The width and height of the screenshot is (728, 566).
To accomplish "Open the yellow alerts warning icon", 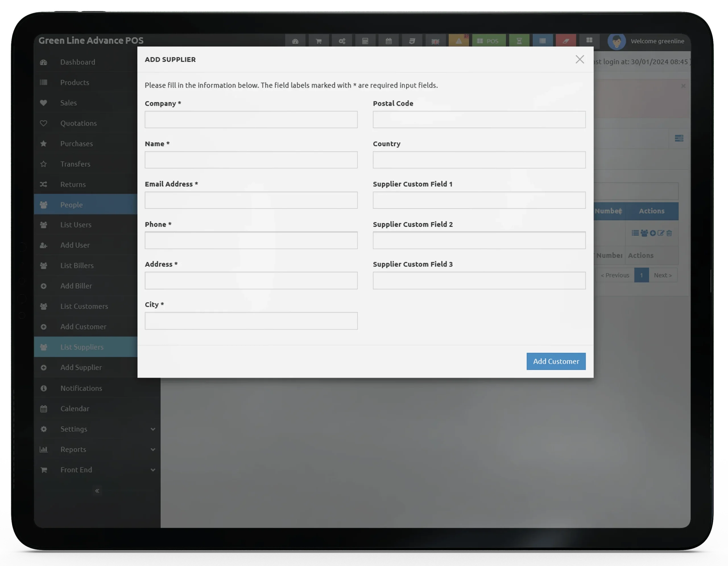I will click(459, 41).
